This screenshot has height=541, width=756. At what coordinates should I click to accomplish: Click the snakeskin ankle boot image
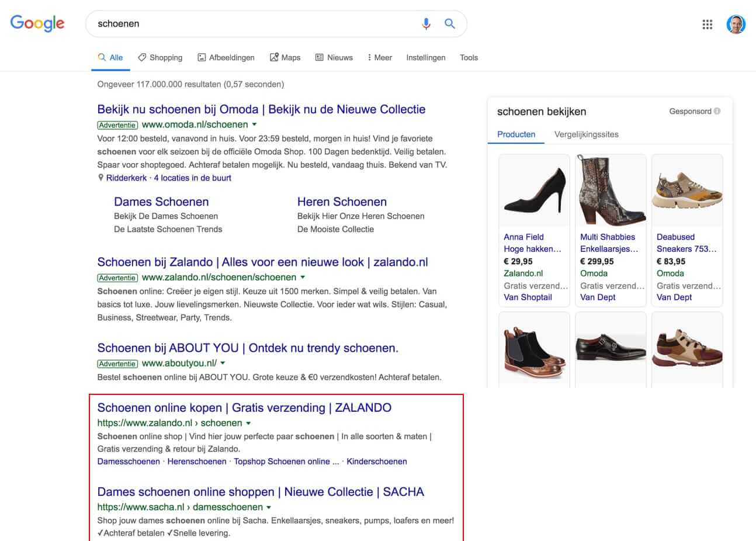click(x=611, y=190)
